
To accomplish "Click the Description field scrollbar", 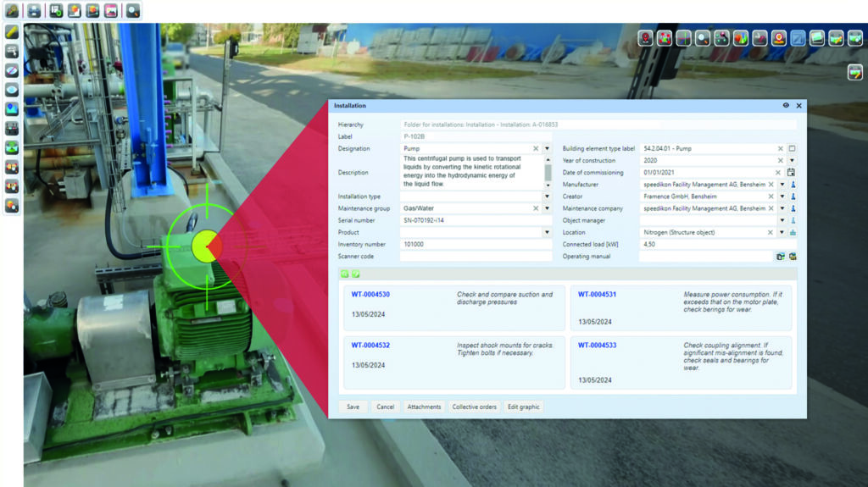I will (547, 172).
